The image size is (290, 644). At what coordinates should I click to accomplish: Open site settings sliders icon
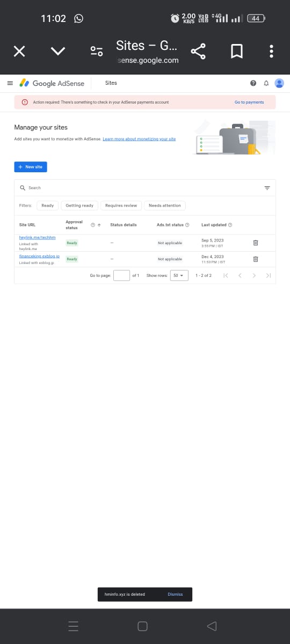coord(97,52)
